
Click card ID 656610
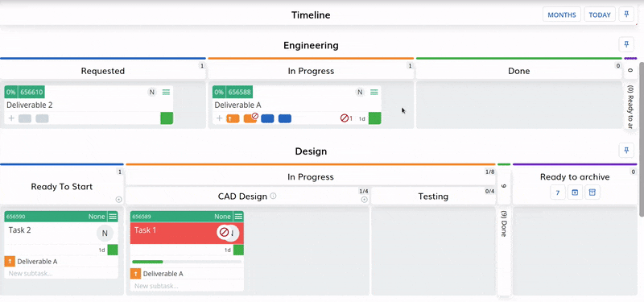31,92
